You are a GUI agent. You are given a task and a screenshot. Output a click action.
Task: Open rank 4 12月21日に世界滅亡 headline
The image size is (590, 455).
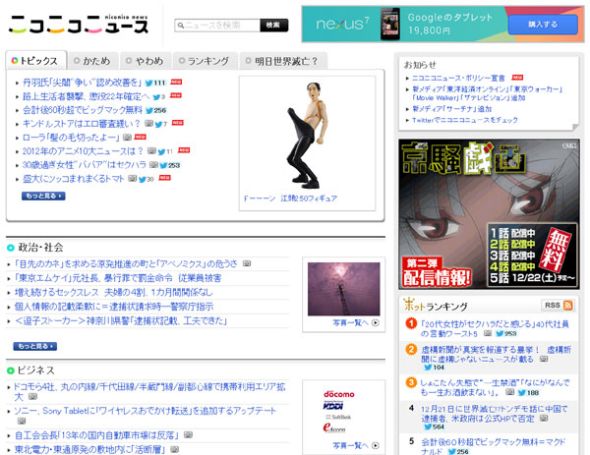[494, 414]
